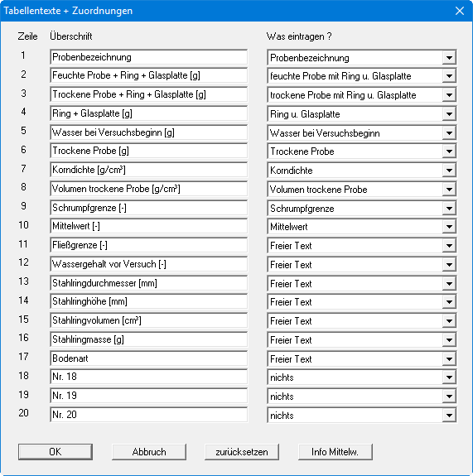This screenshot has height=476, width=473.
Task: Expand the nichts dropdown for row 20
Action: (x=449, y=416)
